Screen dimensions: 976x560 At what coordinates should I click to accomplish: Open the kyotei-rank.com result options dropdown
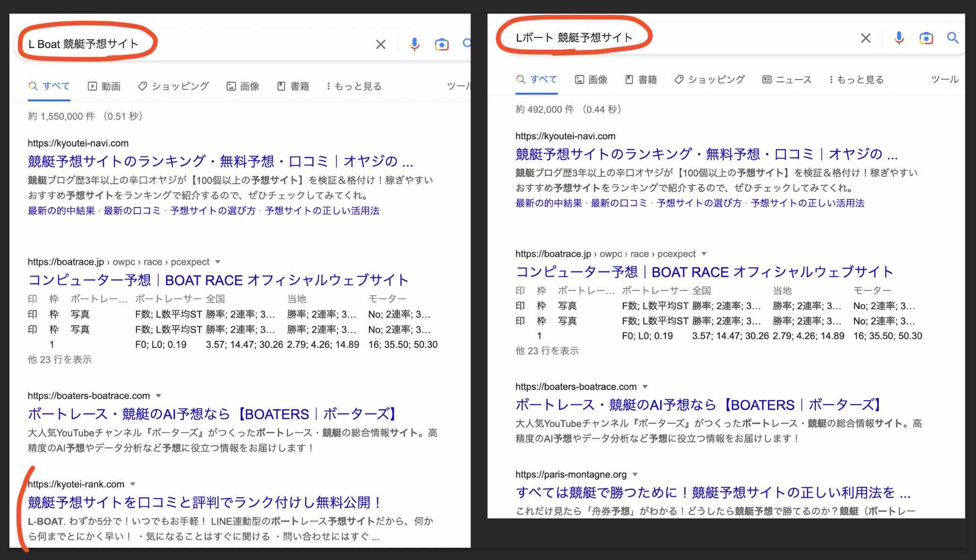(x=133, y=484)
